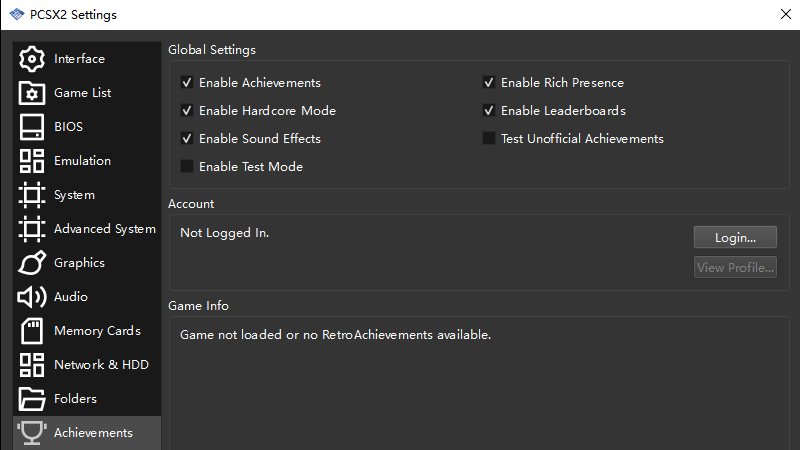Toggle Enable Rich Presence checkbox
The height and width of the screenshot is (450, 800).
pyautogui.click(x=489, y=83)
